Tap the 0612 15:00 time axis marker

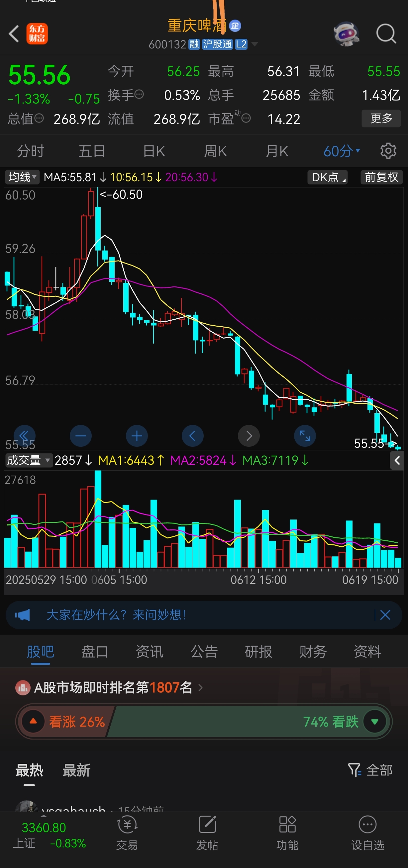click(258, 580)
